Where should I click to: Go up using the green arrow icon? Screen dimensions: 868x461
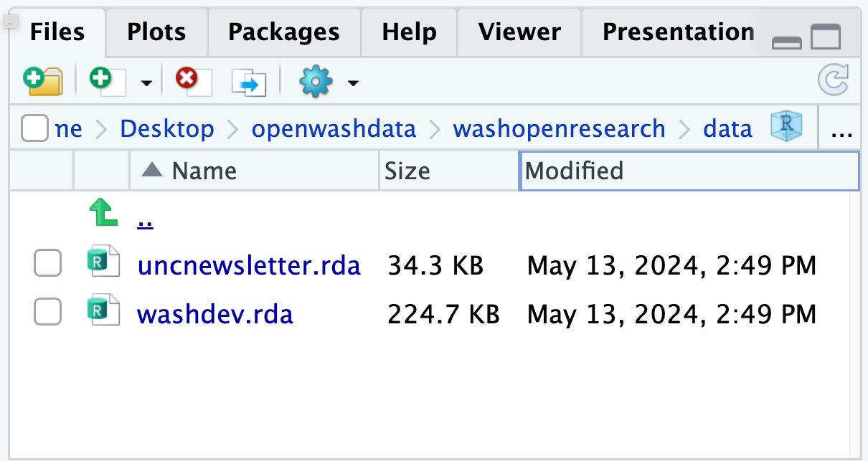(103, 213)
